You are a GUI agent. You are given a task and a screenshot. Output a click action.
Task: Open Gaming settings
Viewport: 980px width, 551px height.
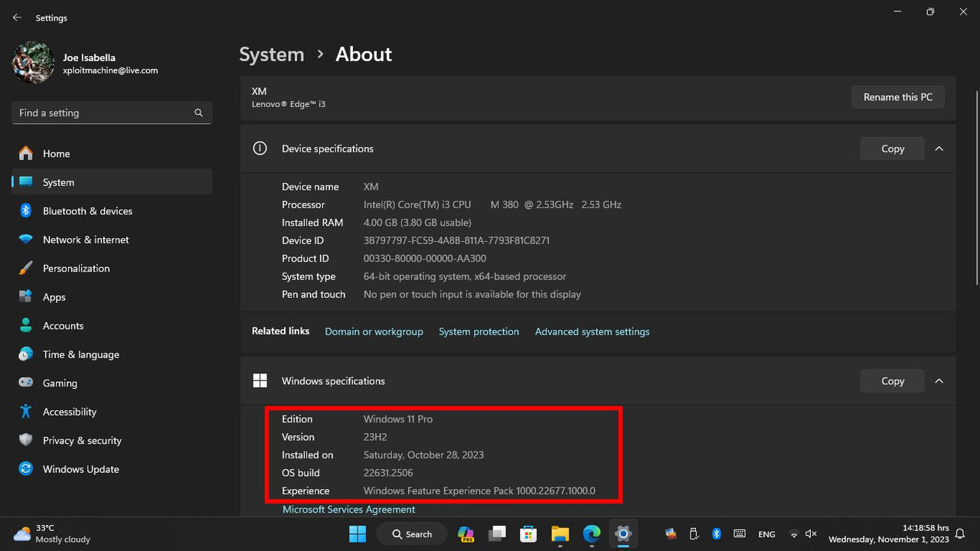coord(112,383)
